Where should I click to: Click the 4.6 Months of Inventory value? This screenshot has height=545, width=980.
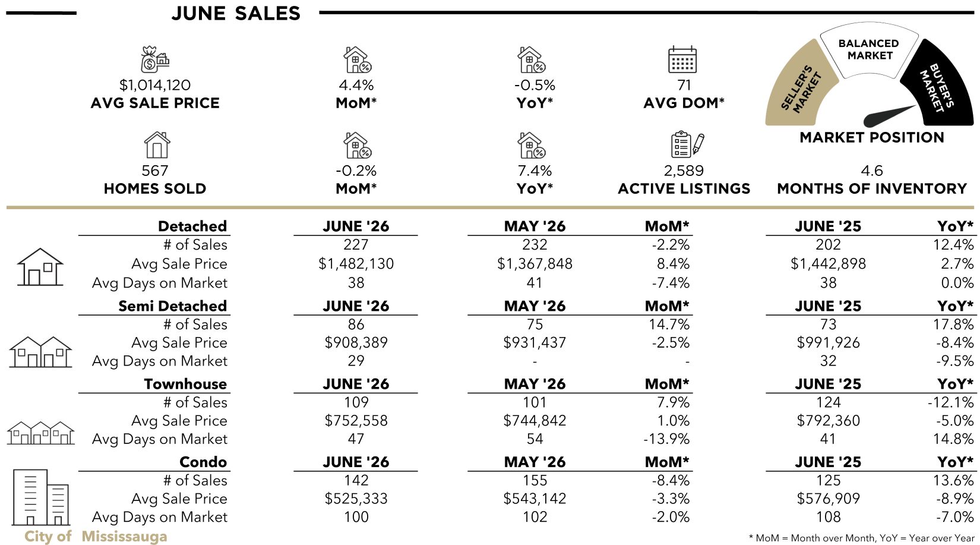(871, 171)
